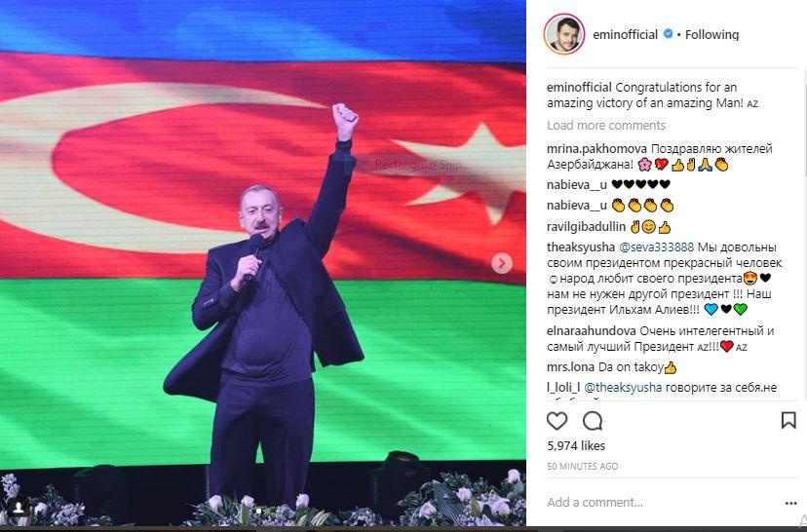Viewport: 807px width, 532px height.
Task: Toggle the Following status button
Action: click(x=711, y=34)
